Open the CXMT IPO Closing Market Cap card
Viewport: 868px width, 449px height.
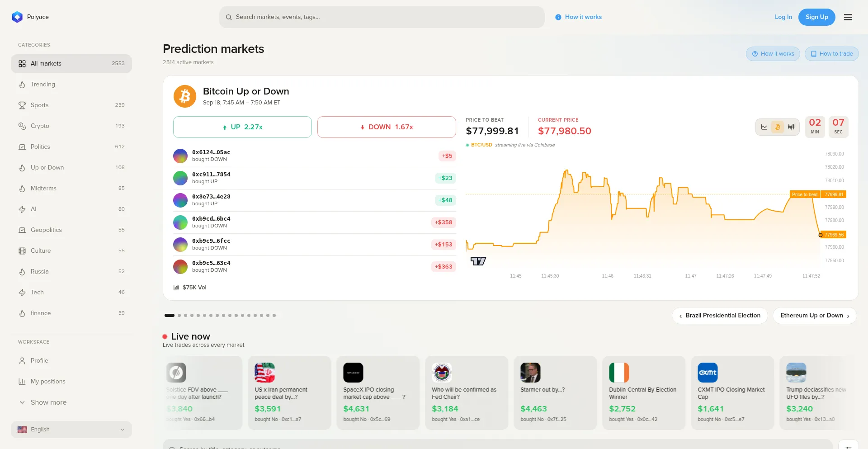click(x=732, y=392)
